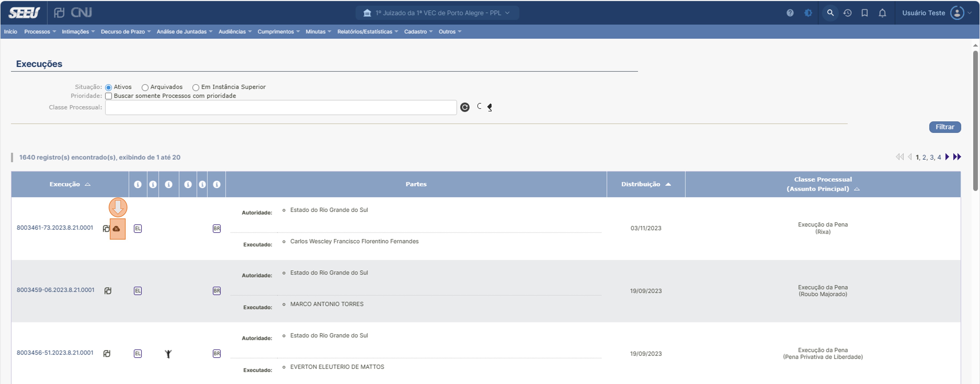Image resolution: width=980 pixels, height=384 pixels.
Task: Click the SEEU logo
Action: [24, 13]
